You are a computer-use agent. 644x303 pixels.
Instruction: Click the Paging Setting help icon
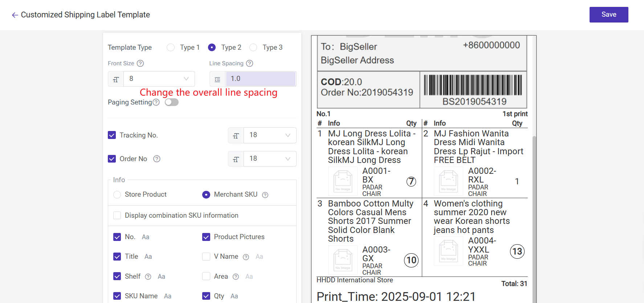(156, 102)
